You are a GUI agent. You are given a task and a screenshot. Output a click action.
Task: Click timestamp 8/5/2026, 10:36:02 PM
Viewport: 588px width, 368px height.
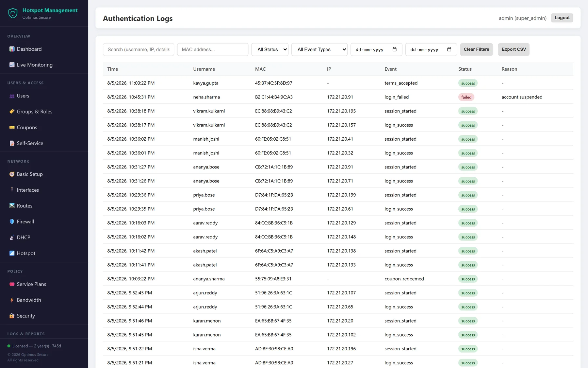(x=131, y=139)
